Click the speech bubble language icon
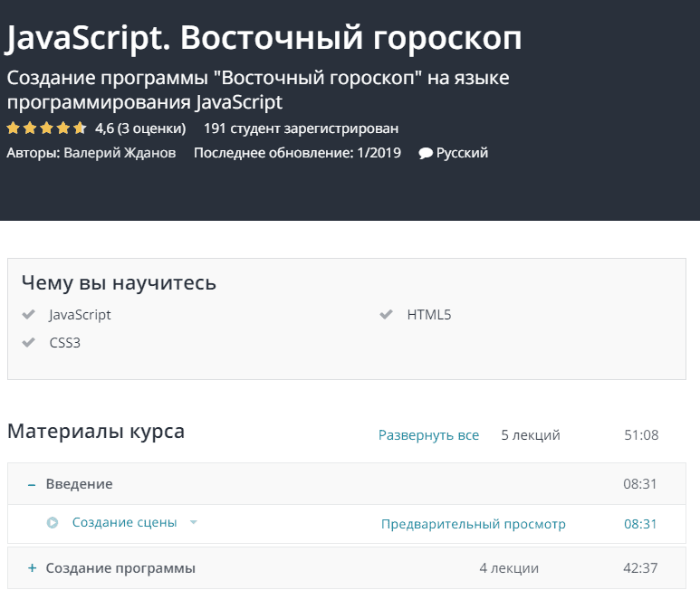This screenshot has width=700, height=609. coord(425,154)
